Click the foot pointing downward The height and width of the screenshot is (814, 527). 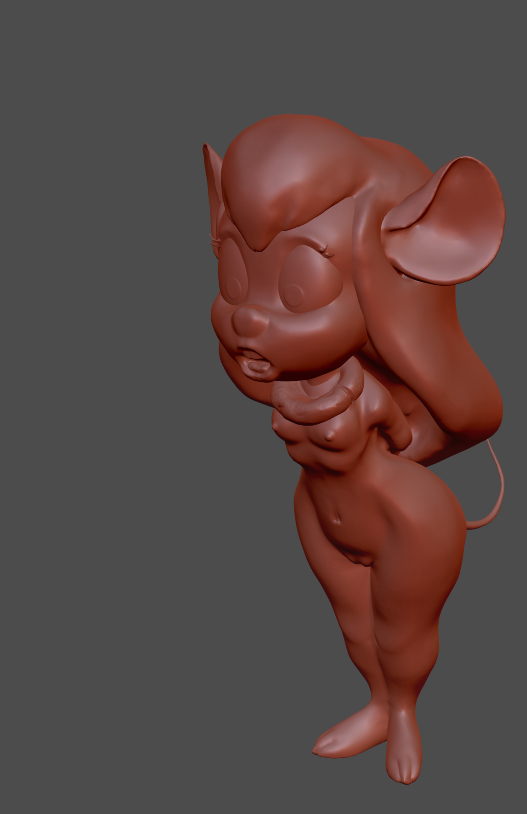point(403,748)
